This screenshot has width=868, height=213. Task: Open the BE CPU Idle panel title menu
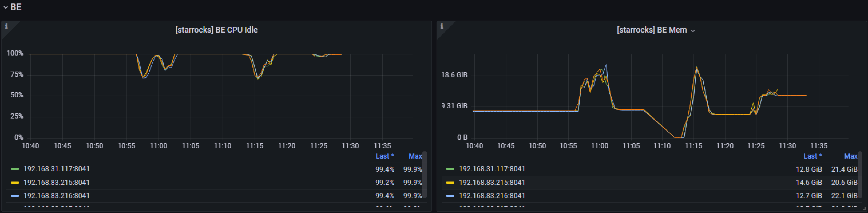(x=216, y=30)
